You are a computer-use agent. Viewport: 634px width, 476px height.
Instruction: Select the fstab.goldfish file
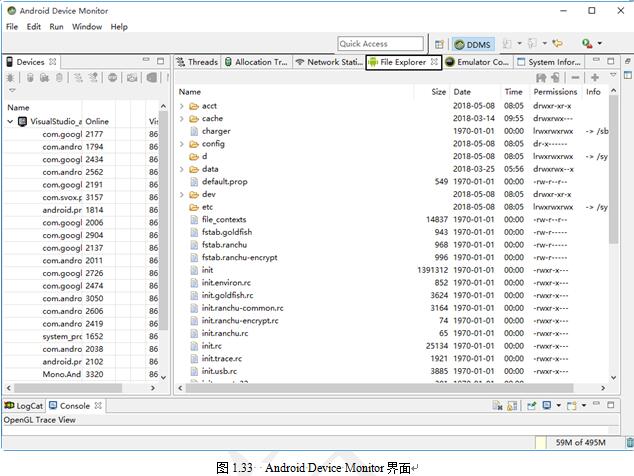pos(227,232)
